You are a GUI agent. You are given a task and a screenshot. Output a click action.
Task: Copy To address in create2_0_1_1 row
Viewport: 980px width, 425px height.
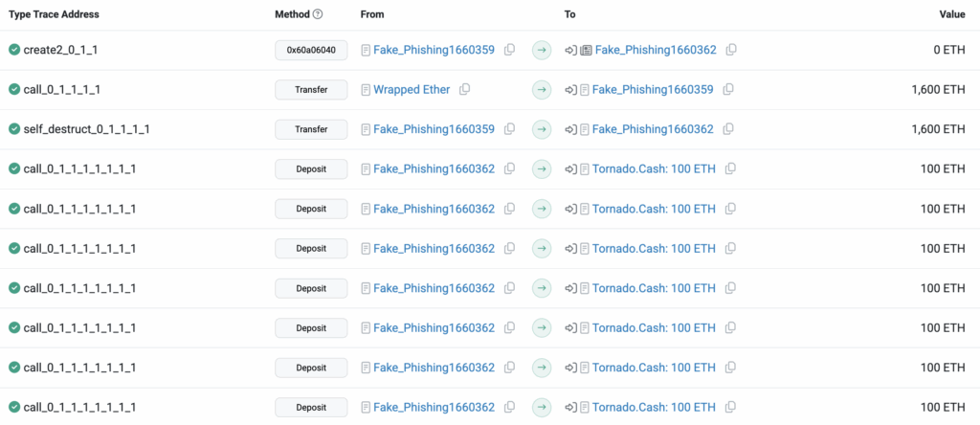[x=731, y=50]
